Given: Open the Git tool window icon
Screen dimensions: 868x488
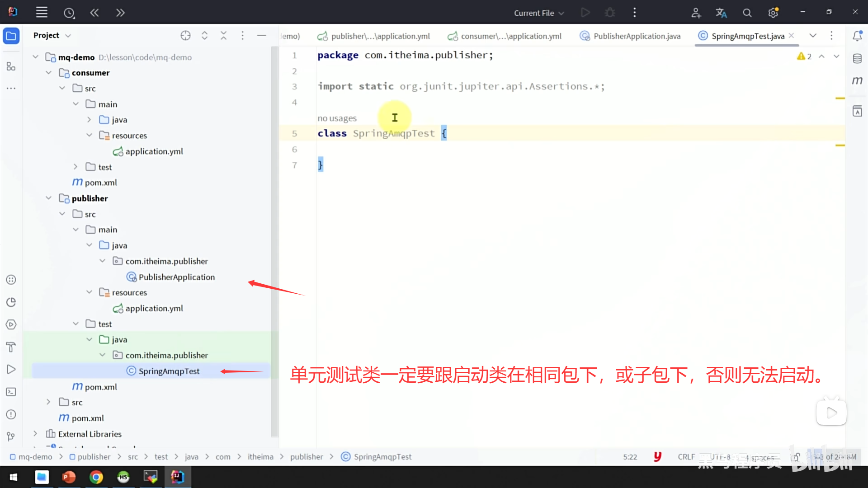Looking at the screenshot, I should point(11,436).
